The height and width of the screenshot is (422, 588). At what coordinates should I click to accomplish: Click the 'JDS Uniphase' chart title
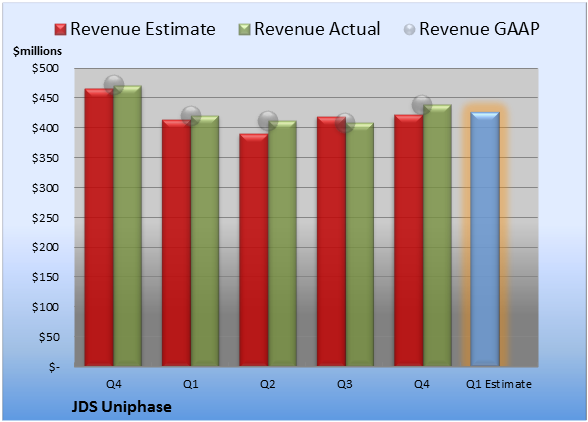[122, 407]
